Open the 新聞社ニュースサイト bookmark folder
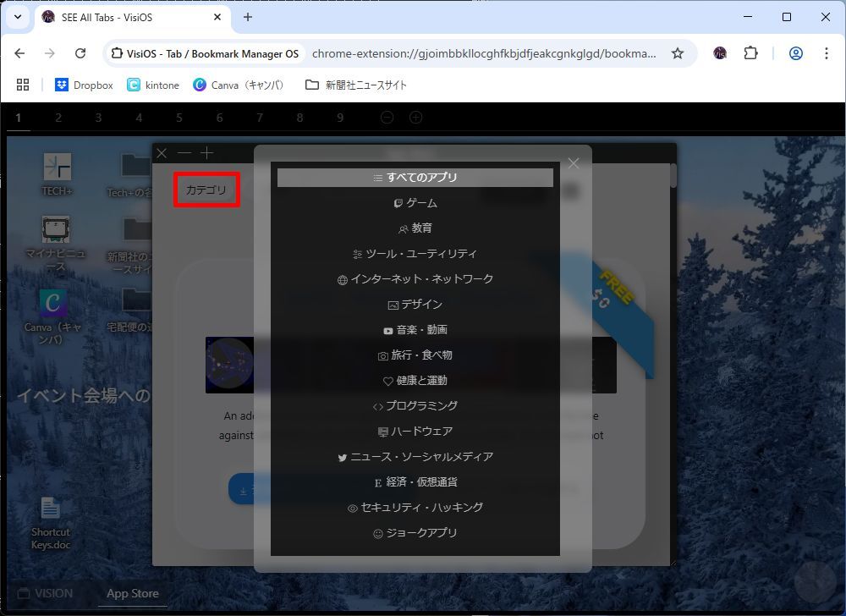Viewport: 846px width, 616px height. point(356,85)
